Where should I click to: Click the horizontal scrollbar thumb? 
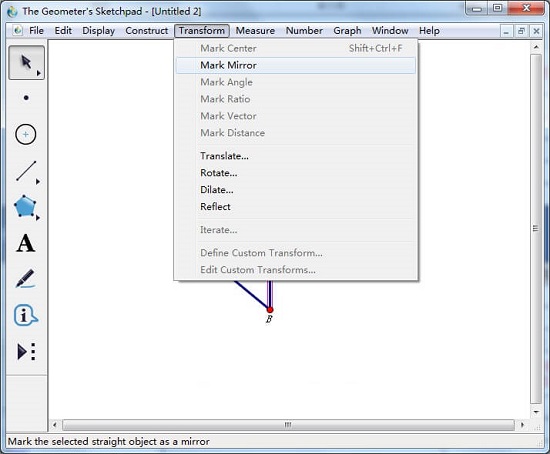[288, 425]
